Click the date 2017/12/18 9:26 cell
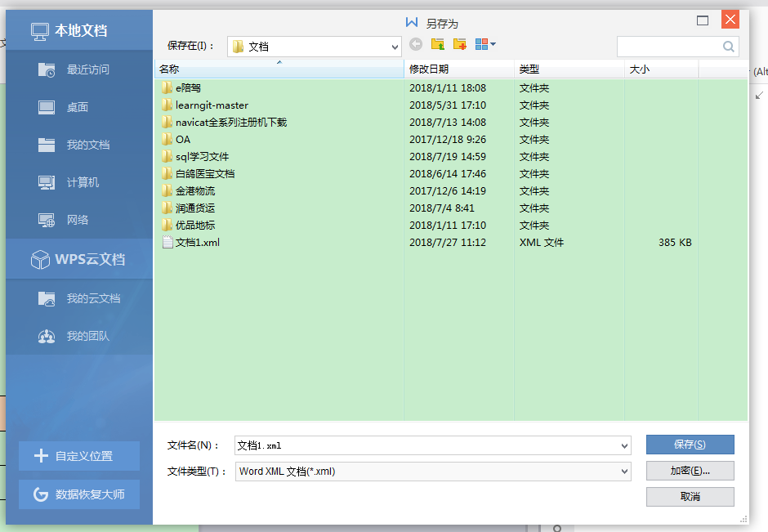 [x=448, y=140]
